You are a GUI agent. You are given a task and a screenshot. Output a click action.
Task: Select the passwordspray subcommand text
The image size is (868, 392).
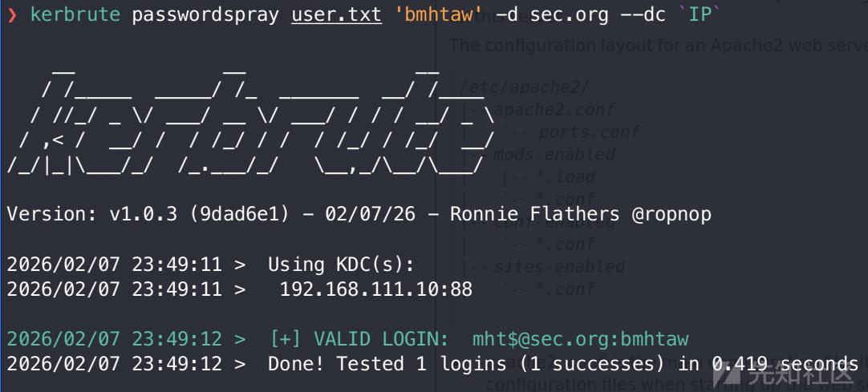(x=205, y=15)
